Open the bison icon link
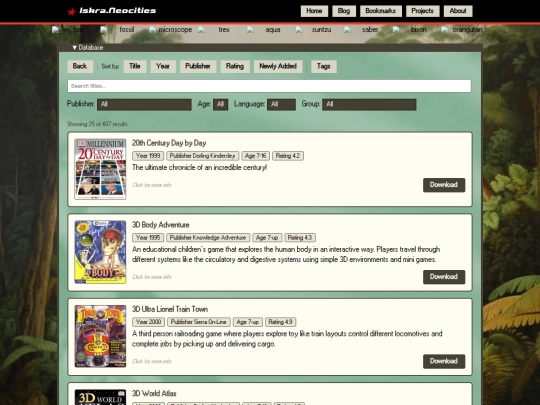This screenshot has height=405, width=540. [410, 30]
